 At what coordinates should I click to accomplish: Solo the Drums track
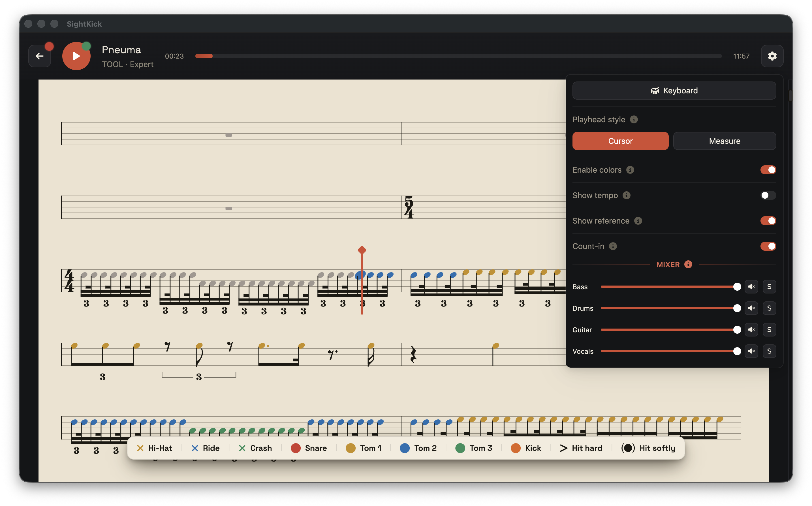[x=769, y=308]
